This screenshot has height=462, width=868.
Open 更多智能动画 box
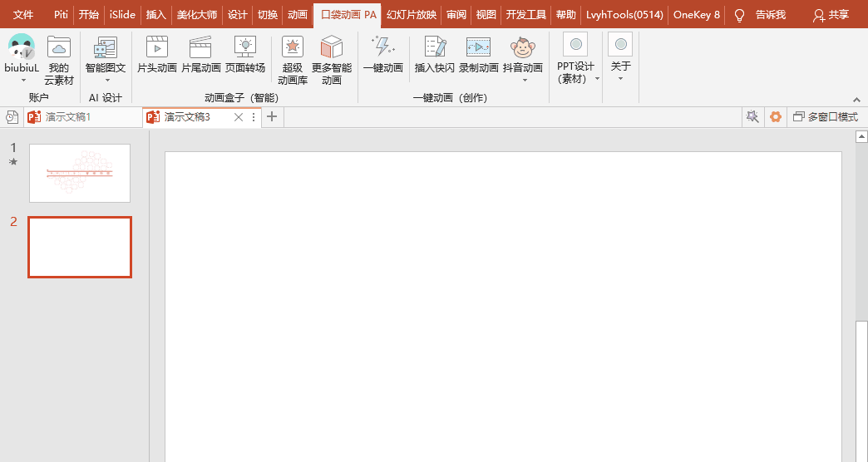[332, 60]
